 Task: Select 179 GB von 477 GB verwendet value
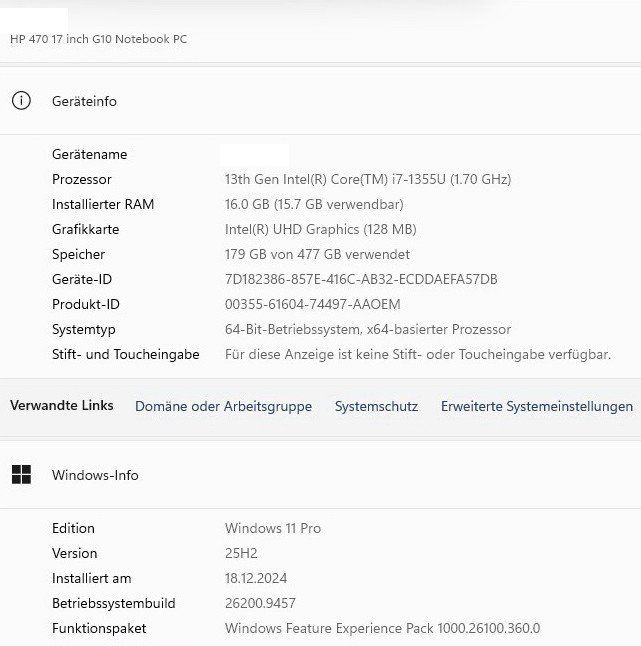coord(317,255)
